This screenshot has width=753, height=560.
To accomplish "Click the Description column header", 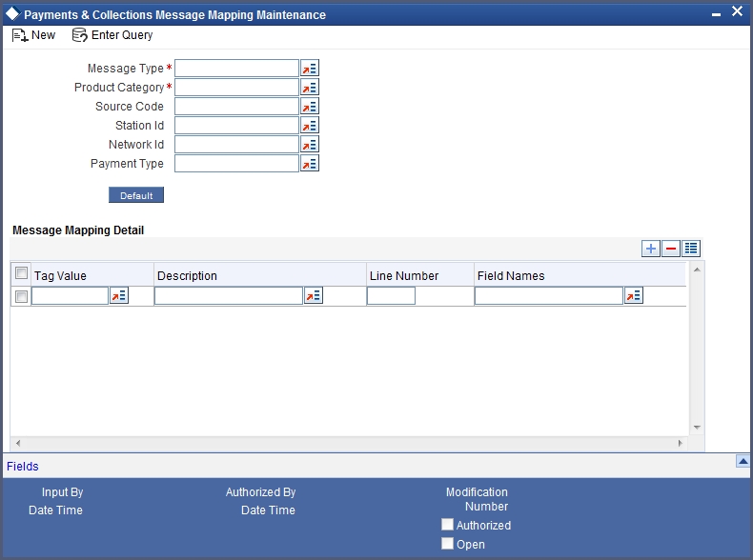I will click(x=187, y=276).
